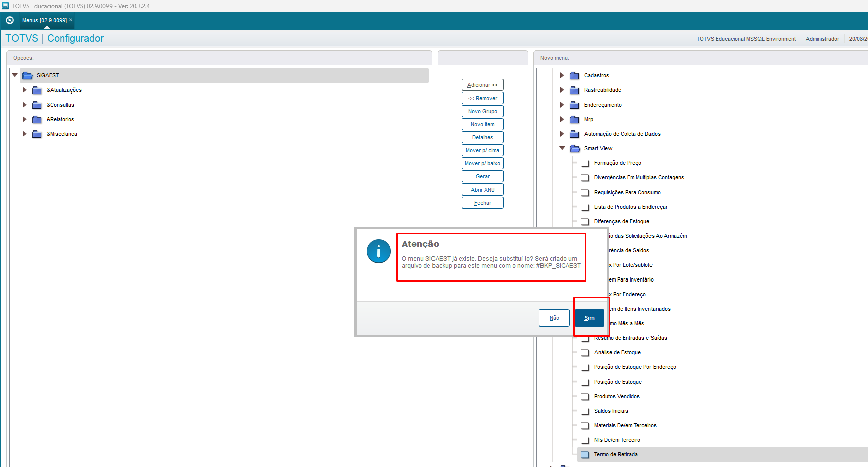Click the Novo Item button
868x467 pixels.
pyautogui.click(x=483, y=125)
